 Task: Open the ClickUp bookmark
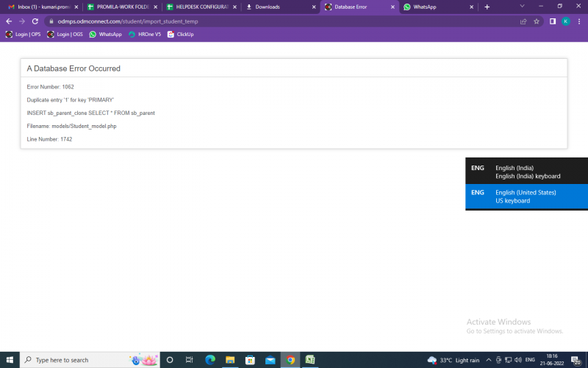180,34
